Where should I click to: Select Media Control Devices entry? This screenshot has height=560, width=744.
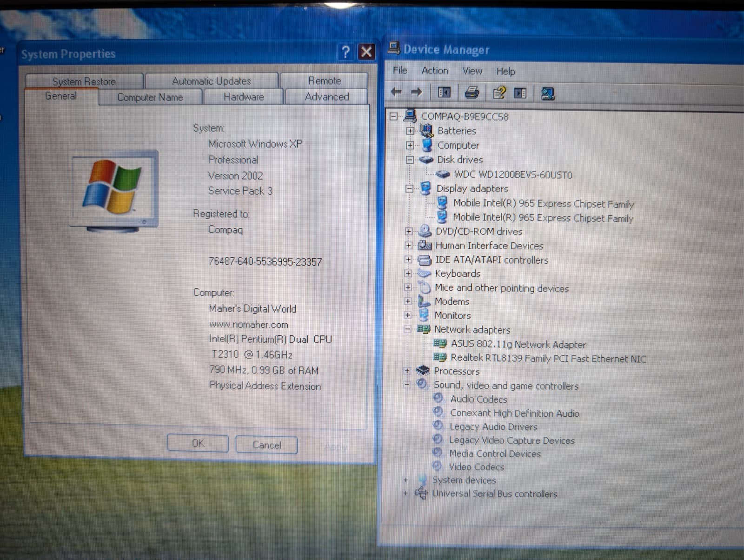495,453
